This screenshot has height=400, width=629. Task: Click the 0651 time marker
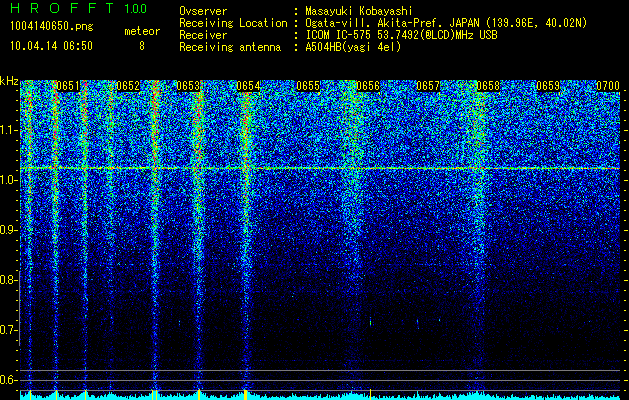[x=68, y=86]
